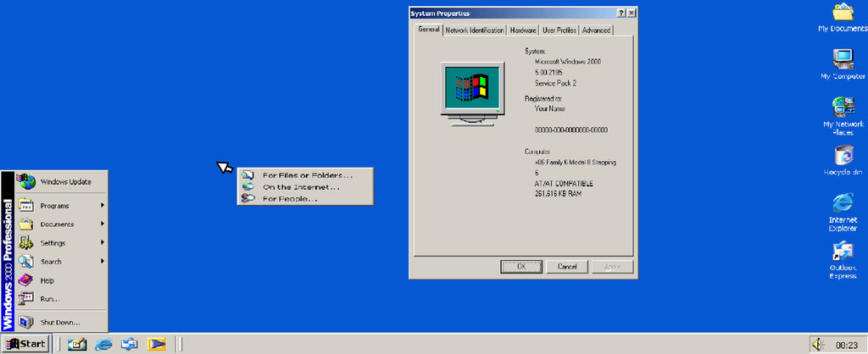
Task: Click the clock in system tray
Action: 847,346
